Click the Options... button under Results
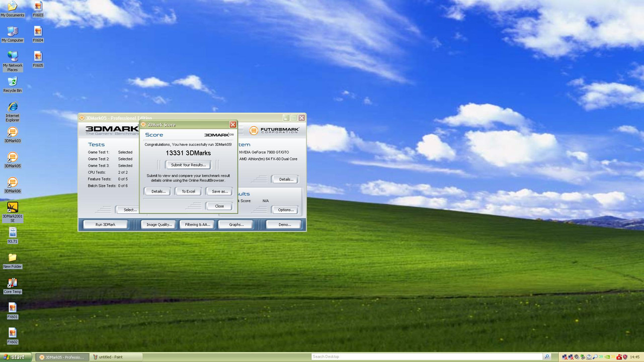Screen dimensions: 644x362 (285, 210)
